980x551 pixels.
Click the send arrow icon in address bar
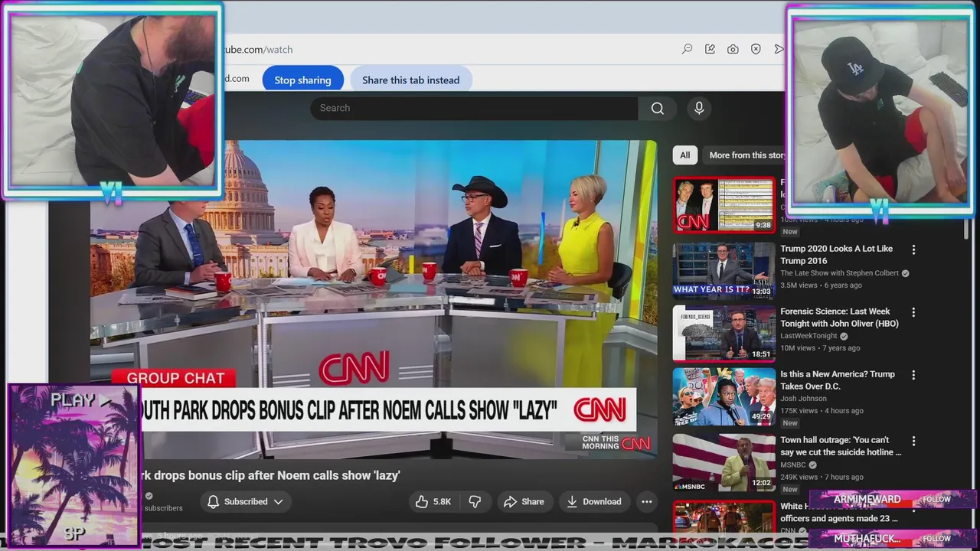pos(779,49)
